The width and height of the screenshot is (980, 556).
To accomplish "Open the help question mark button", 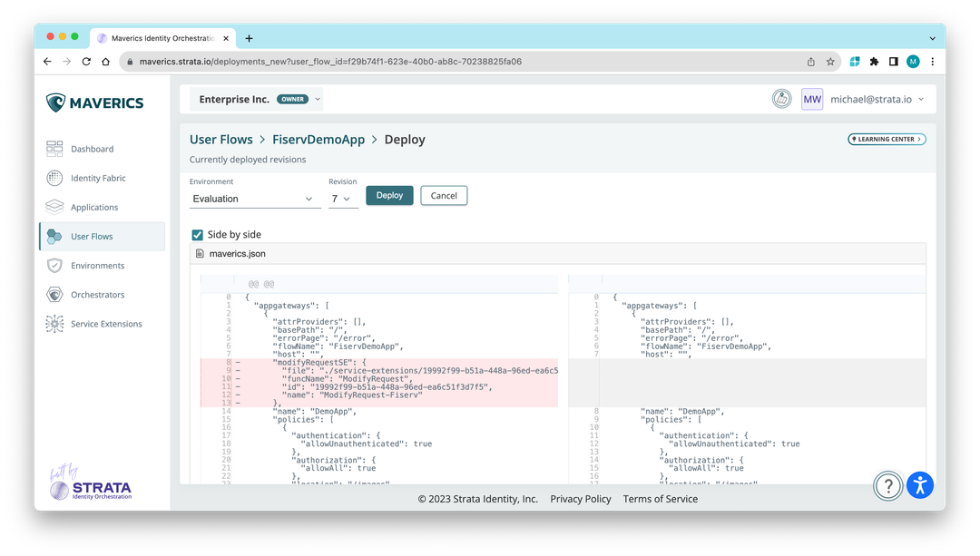I will [x=887, y=485].
